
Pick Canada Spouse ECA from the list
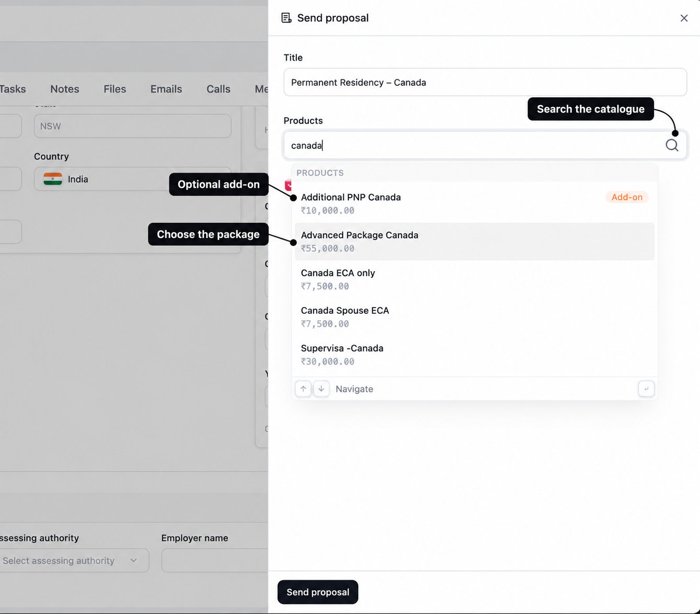[x=475, y=317]
